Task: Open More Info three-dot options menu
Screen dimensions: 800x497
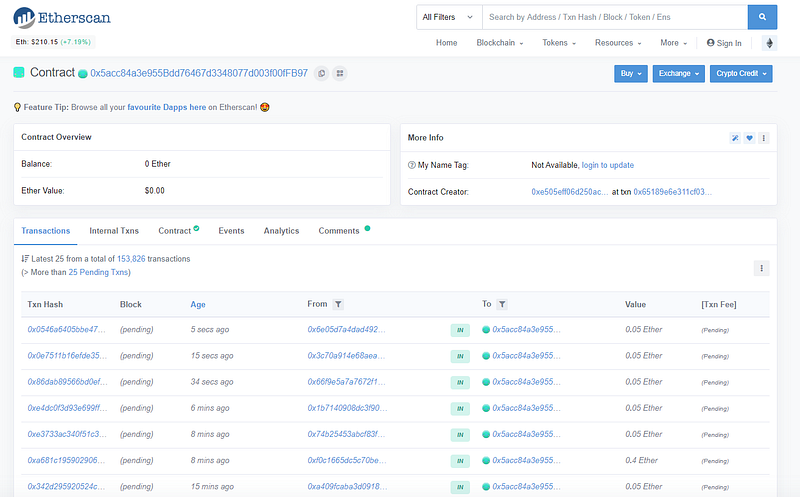Action: coord(764,138)
